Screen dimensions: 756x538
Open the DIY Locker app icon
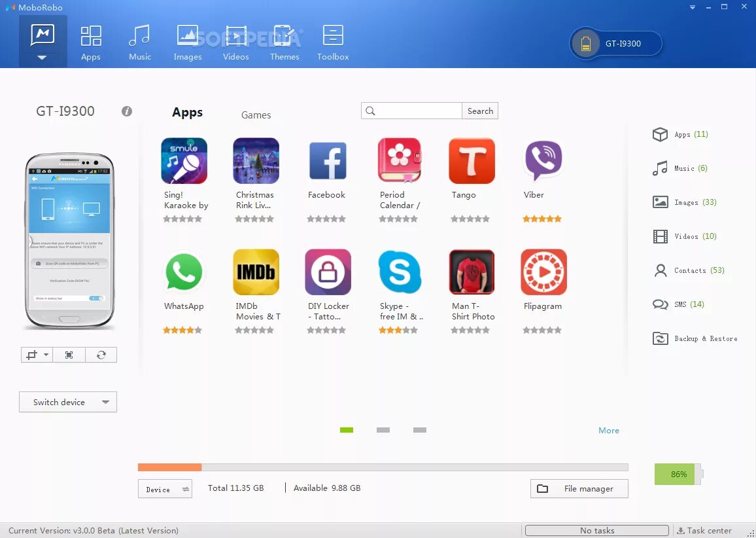(328, 272)
